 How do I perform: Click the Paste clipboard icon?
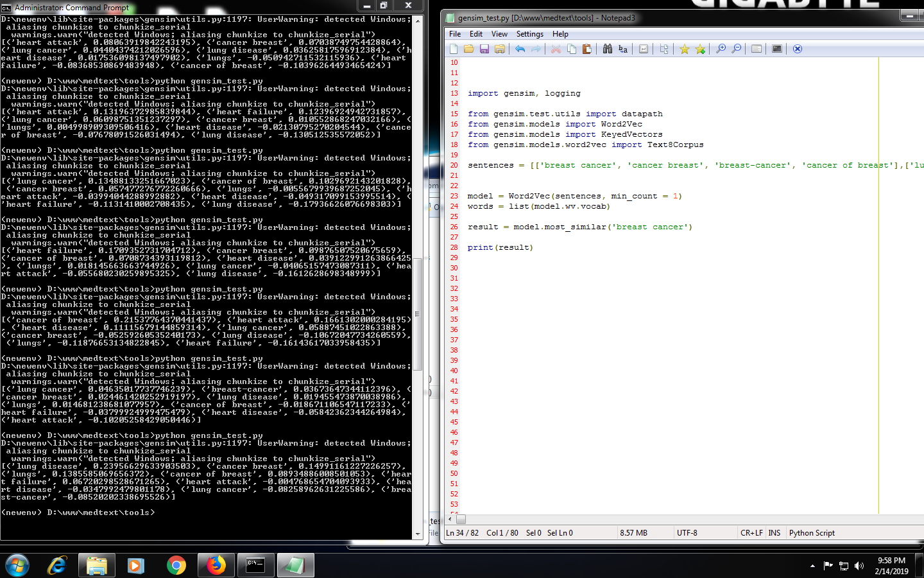586,49
